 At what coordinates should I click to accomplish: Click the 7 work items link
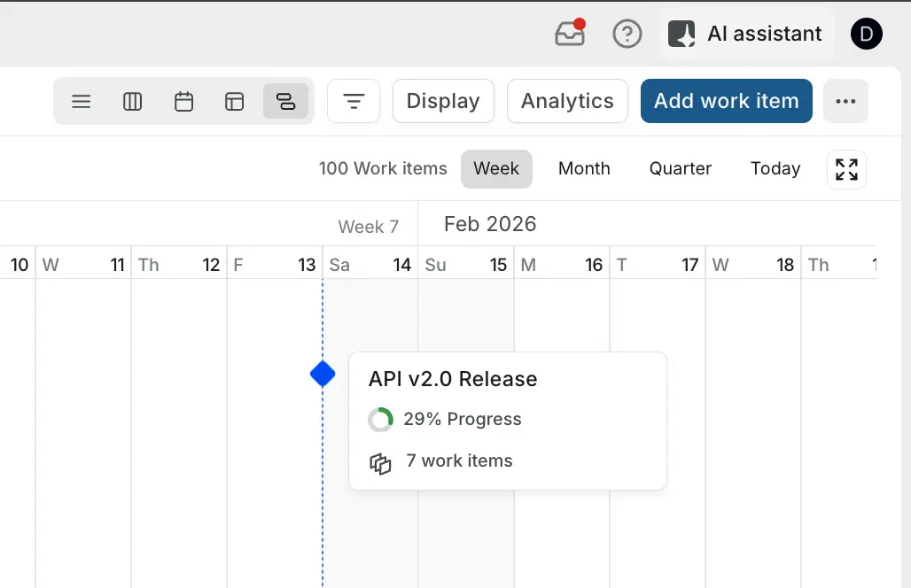click(x=458, y=460)
